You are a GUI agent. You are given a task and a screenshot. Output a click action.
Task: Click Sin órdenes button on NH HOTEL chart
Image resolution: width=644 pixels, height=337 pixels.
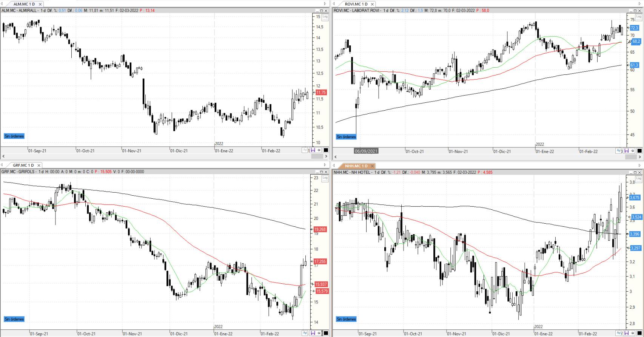click(346, 319)
